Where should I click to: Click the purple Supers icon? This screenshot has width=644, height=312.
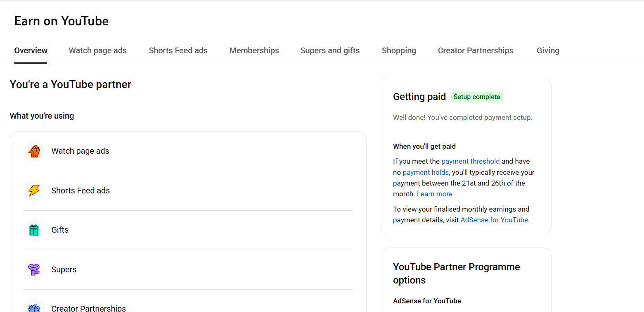pos(34,269)
